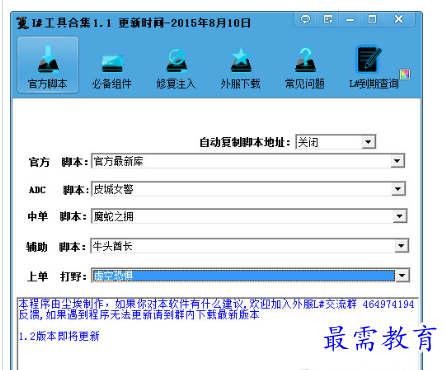Open the 常见问题 tab
The width and height of the screenshot is (445, 370).
click(305, 69)
